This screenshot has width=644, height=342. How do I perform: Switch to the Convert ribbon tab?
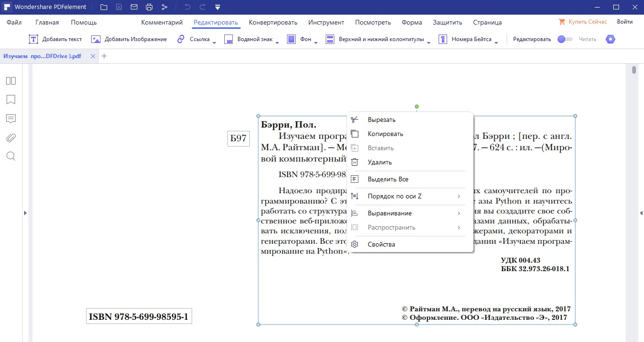(x=273, y=22)
